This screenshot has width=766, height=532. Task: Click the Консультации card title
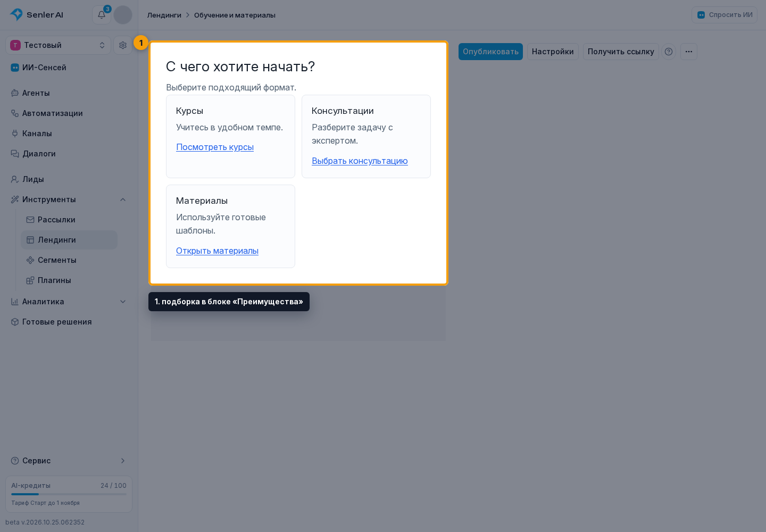pos(343,111)
